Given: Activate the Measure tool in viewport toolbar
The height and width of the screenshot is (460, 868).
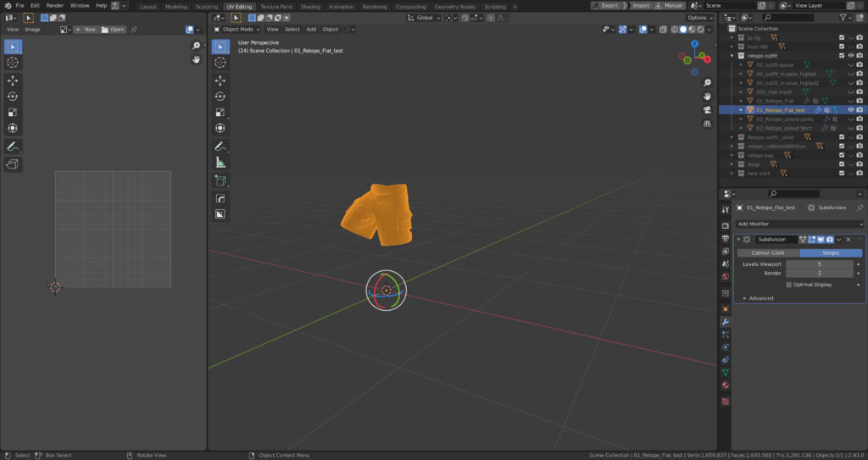Looking at the screenshot, I should pos(220,162).
